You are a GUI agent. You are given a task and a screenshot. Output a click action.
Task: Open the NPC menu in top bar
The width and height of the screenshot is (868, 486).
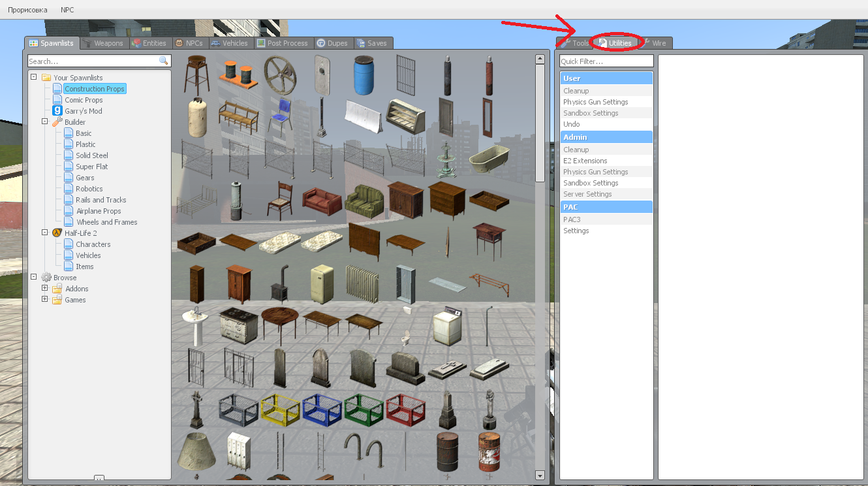coord(67,10)
